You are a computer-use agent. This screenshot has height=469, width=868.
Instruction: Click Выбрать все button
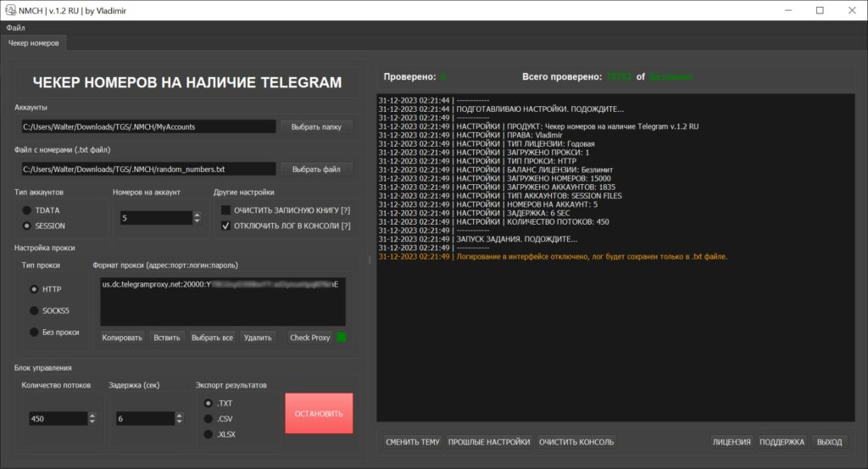(x=212, y=338)
